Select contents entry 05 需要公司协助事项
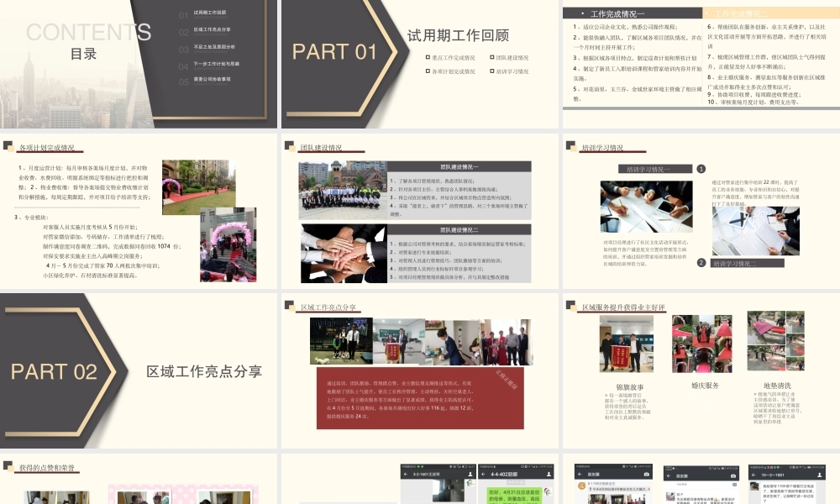This screenshot has height=504, width=840. point(205,81)
